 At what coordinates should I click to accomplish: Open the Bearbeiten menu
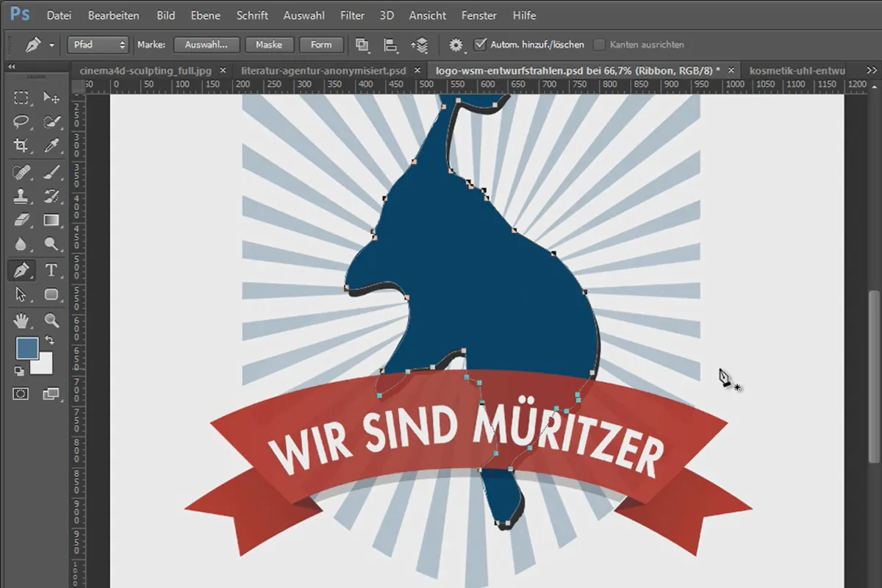click(x=115, y=15)
